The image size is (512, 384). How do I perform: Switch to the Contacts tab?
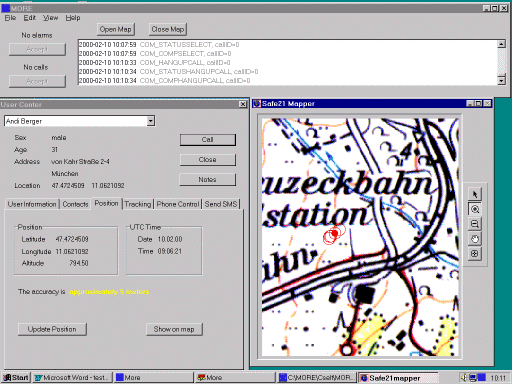click(x=75, y=204)
